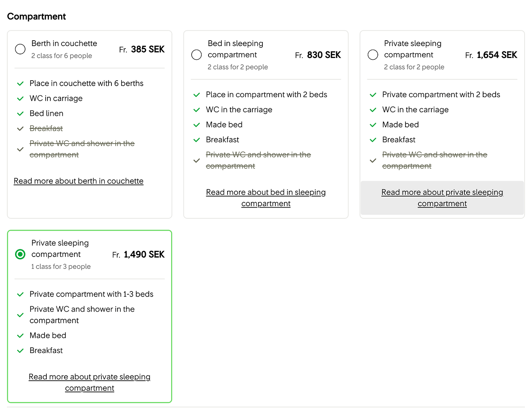The image size is (532, 416).
Task: Click checkmark beside Private compartment with 2 beds
Action: point(373,95)
